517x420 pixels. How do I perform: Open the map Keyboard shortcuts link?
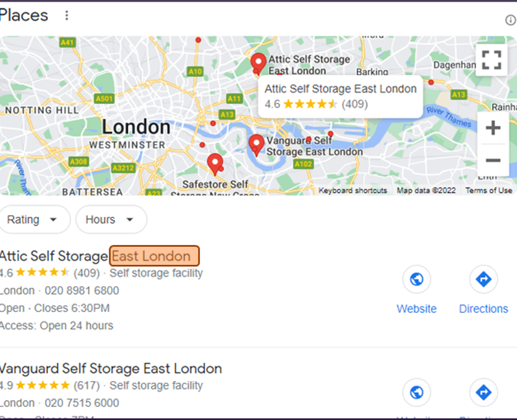click(353, 191)
